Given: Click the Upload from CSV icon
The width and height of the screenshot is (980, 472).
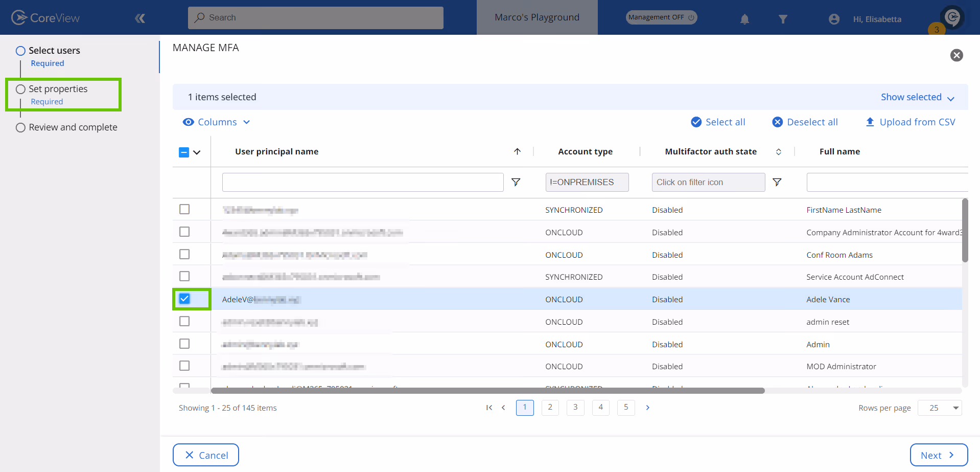Looking at the screenshot, I should coord(870,122).
